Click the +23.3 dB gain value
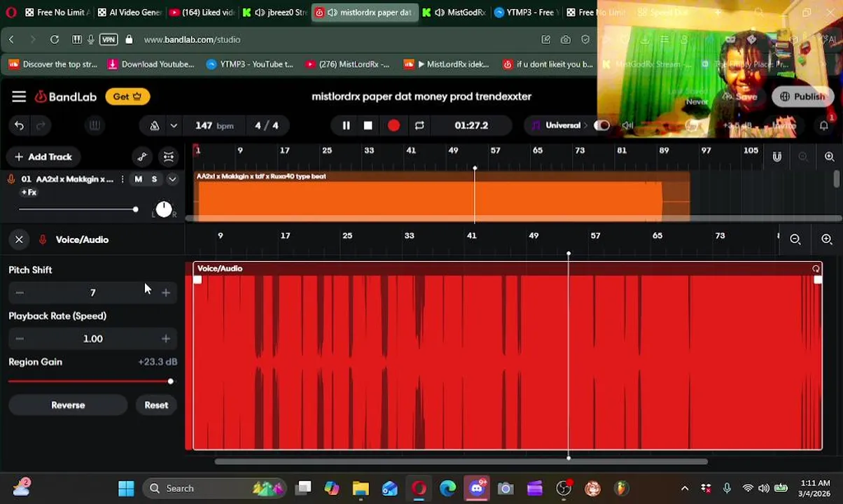 coord(158,362)
